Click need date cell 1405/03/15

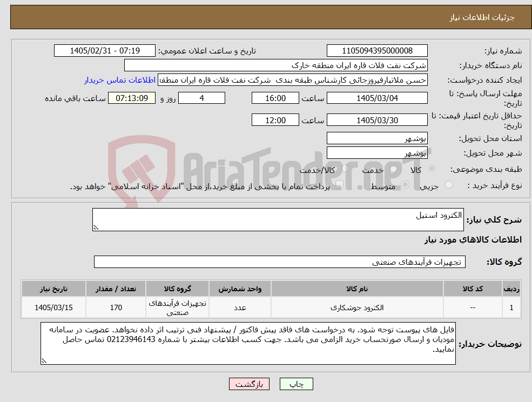[x=53, y=307]
